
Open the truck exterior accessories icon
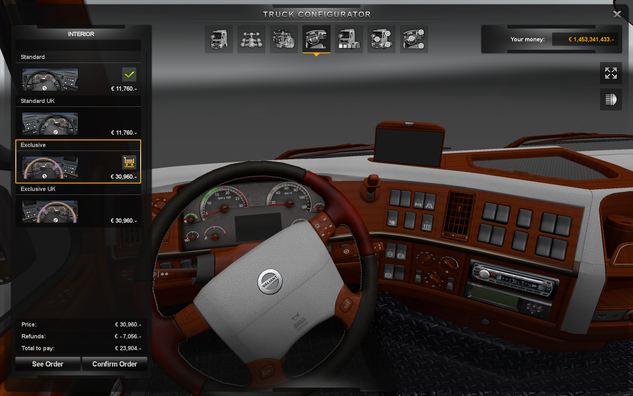tap(381, 39)
